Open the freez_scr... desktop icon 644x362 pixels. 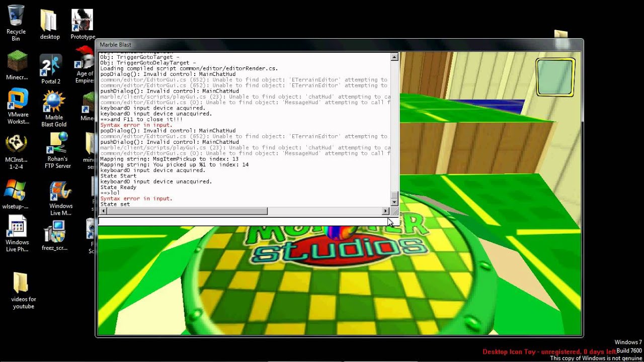coord(54,236)
